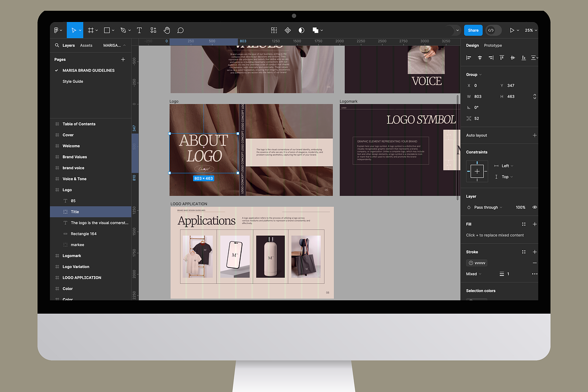Click Align top icon
588x392 pixels.
tap(502, 58)
